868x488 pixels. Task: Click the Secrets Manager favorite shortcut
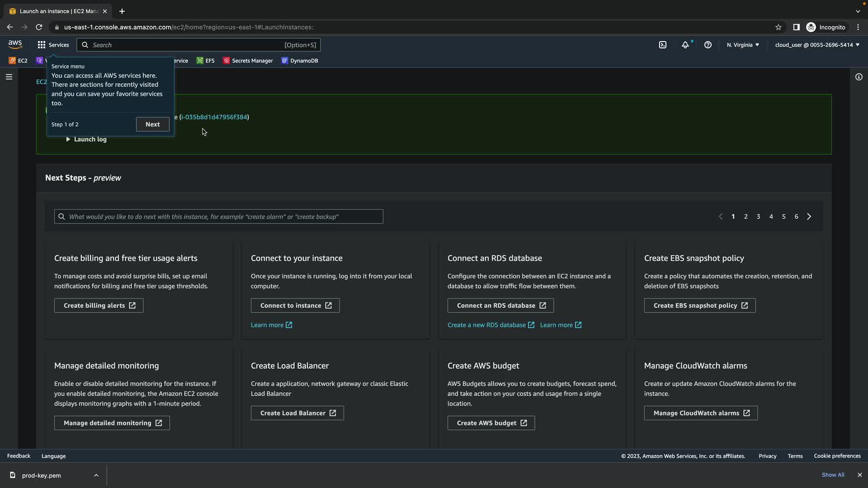[x=248, y=61]
